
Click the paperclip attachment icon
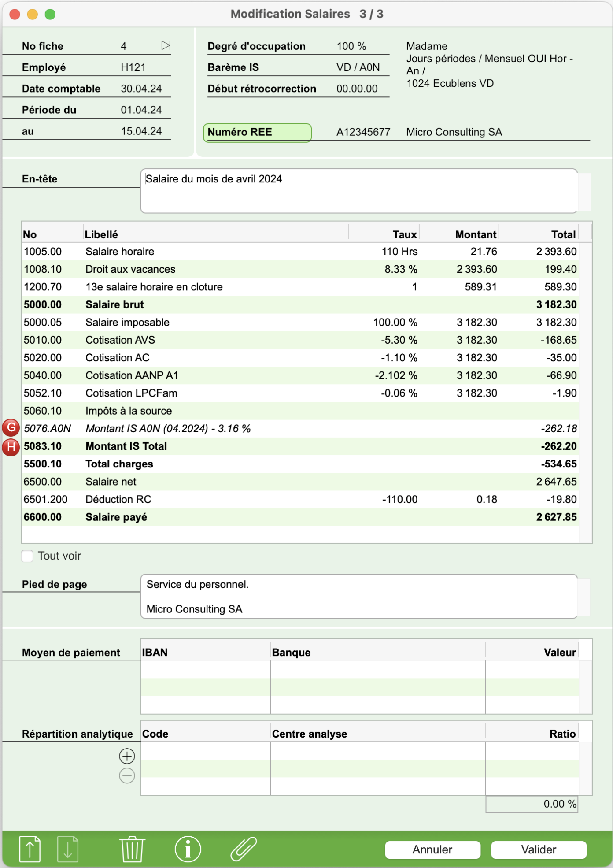244,849
